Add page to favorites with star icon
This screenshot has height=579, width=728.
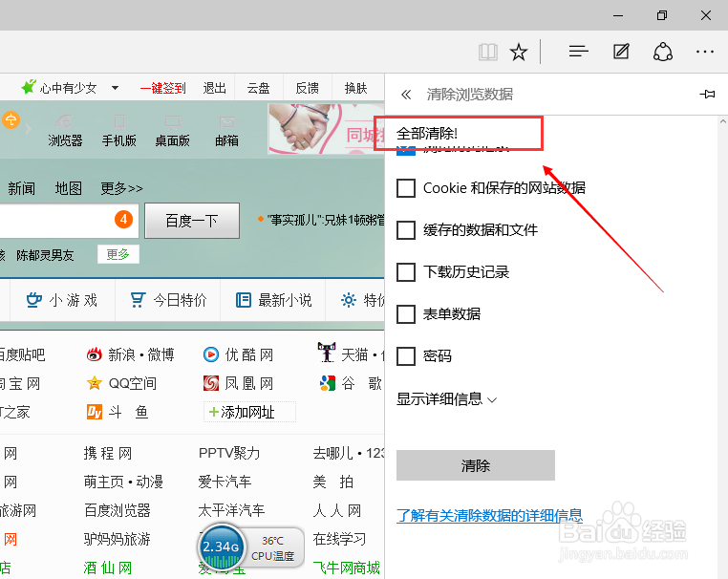[x=519, y=52]
